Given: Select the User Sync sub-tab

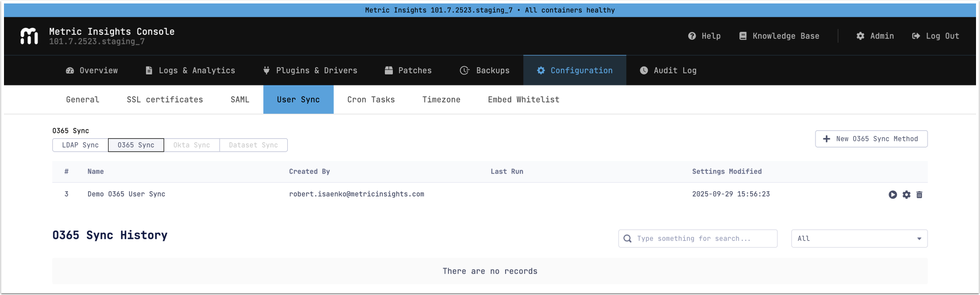Looking at the screenshot, I should (299, 100).
